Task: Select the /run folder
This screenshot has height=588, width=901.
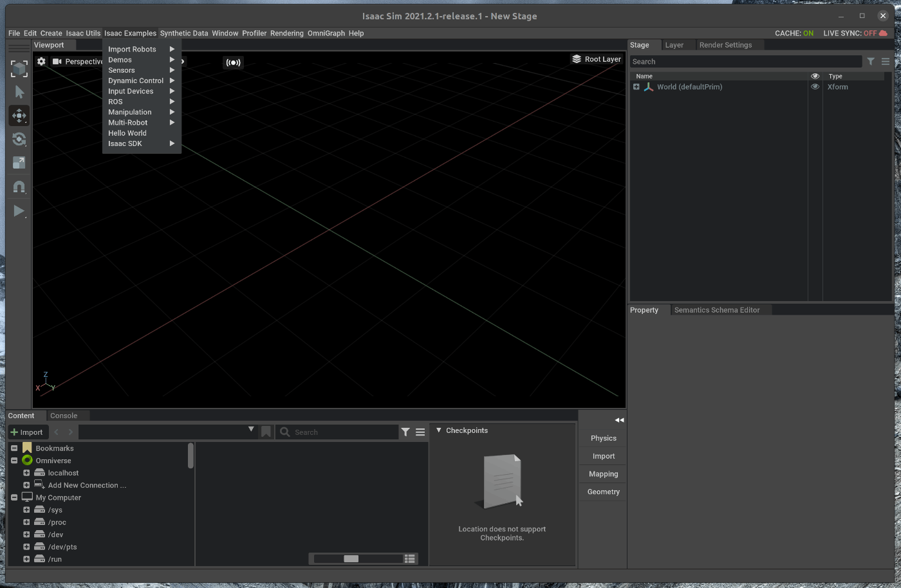Action: [x=55, y=559]
